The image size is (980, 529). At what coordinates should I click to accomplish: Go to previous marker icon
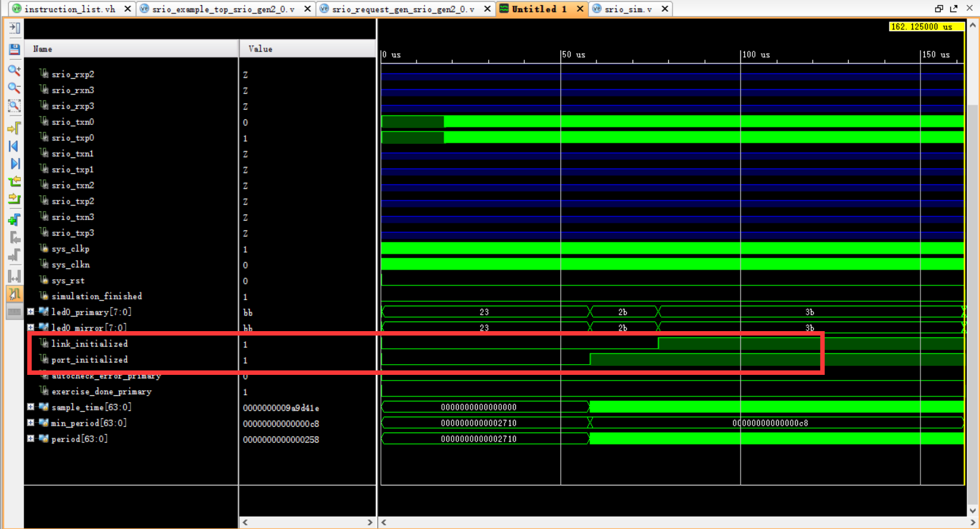click(x=14, y=238)
